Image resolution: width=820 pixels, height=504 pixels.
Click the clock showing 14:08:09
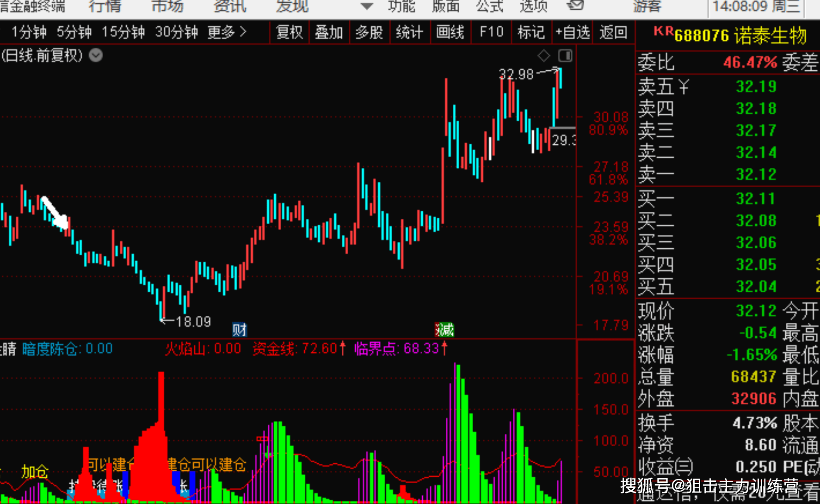[x=740, y=6]
